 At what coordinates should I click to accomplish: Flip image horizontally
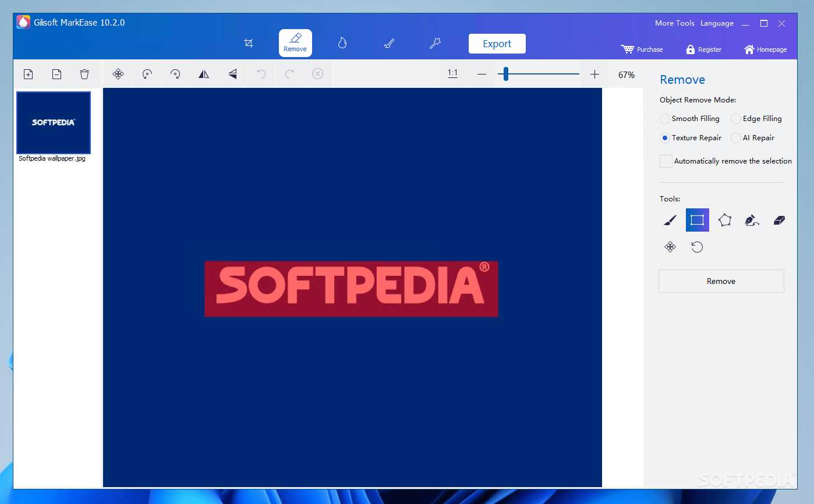pyautogui.click(x=204, y=74)
